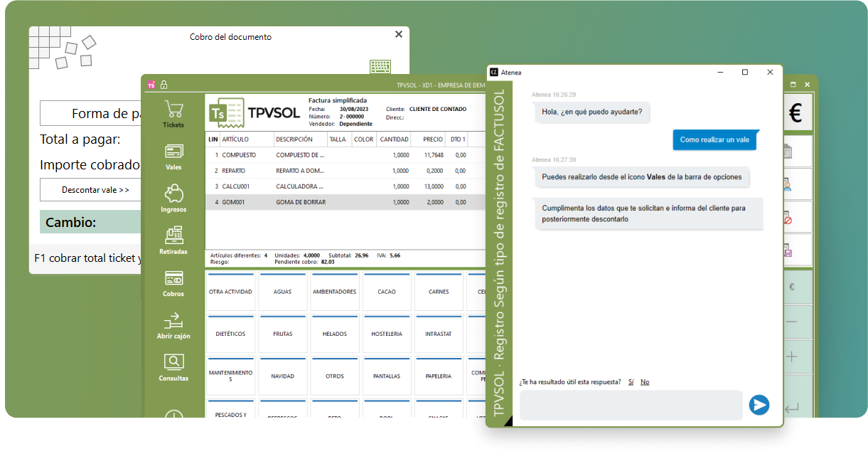Image resolution: width=868 pixels, height=454 pixels.
Task: Click the TPVSOL logo in the ticket header
Action: tap(254, 113)
